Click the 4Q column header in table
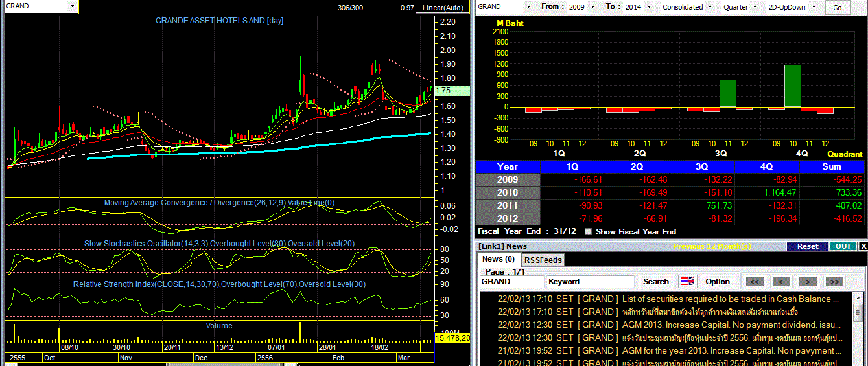The height and width of the screenshot is (366, 868). [767, 166]
